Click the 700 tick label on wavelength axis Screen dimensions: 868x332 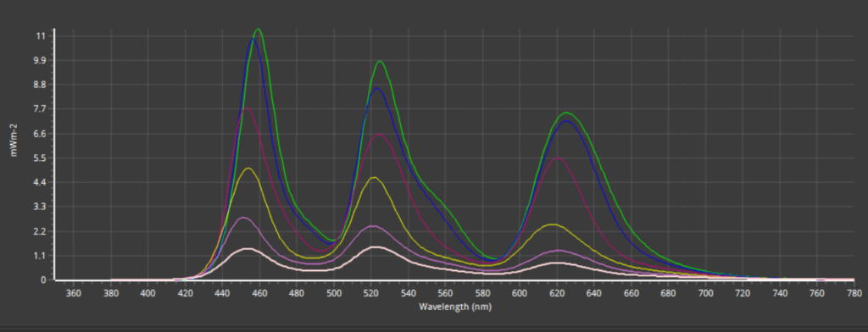point(705,293)
